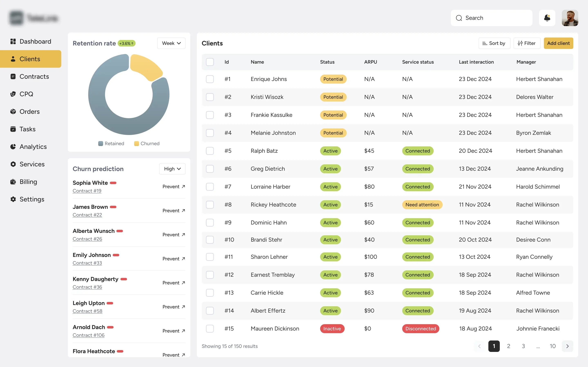Viewport: 588px width, 367px height.
Task: Expand the High churn level dropdown
Action: 172,169
